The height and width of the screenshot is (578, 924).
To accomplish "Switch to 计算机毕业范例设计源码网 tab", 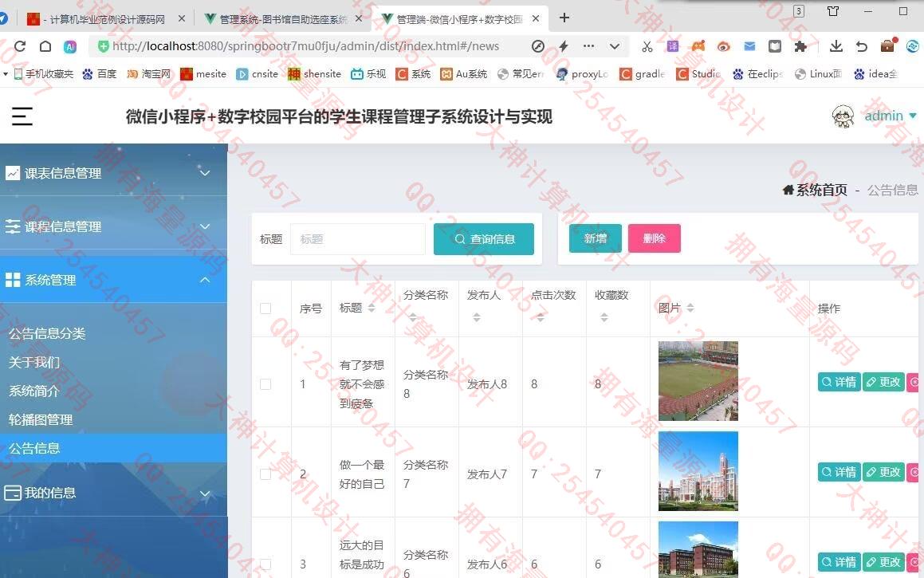I will pyautogui.click(x=106, y=19).
